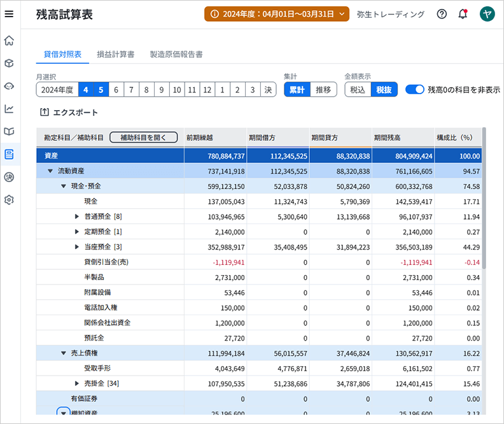Click the cube icon in the sidebar
The image size is (504, 424).
(x=9, y=64)
